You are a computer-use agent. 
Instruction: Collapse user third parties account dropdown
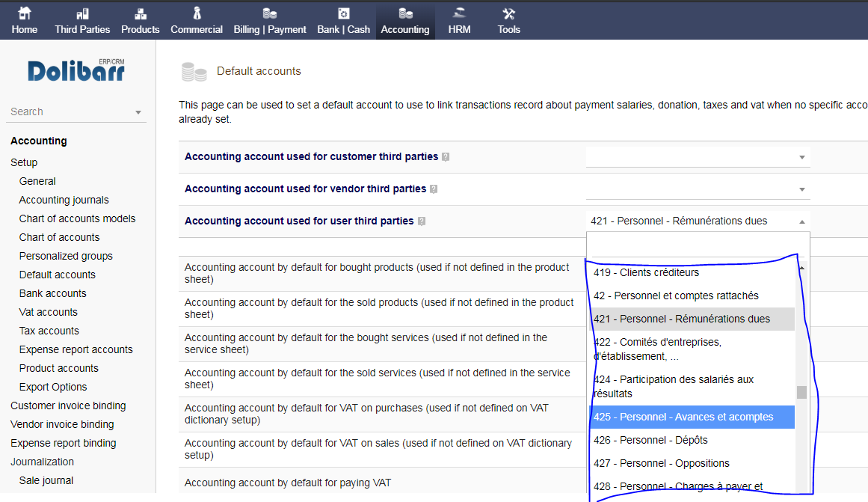point(801,221)
